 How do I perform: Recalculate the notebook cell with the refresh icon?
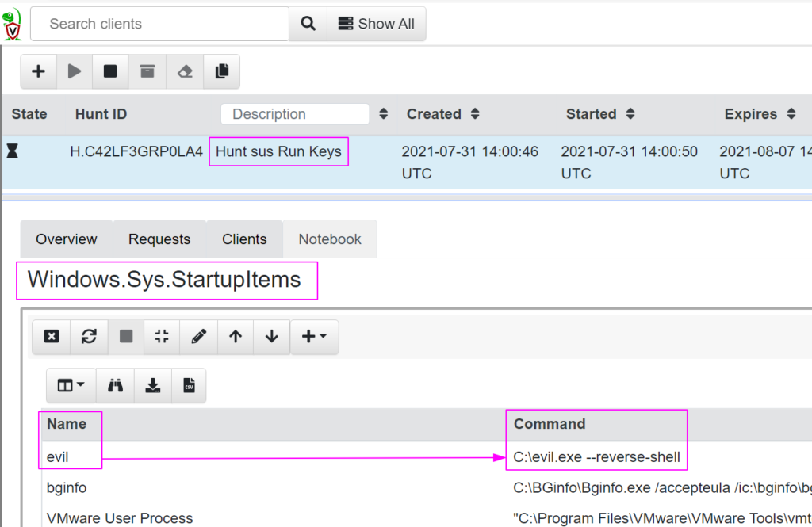coord(89,336)
